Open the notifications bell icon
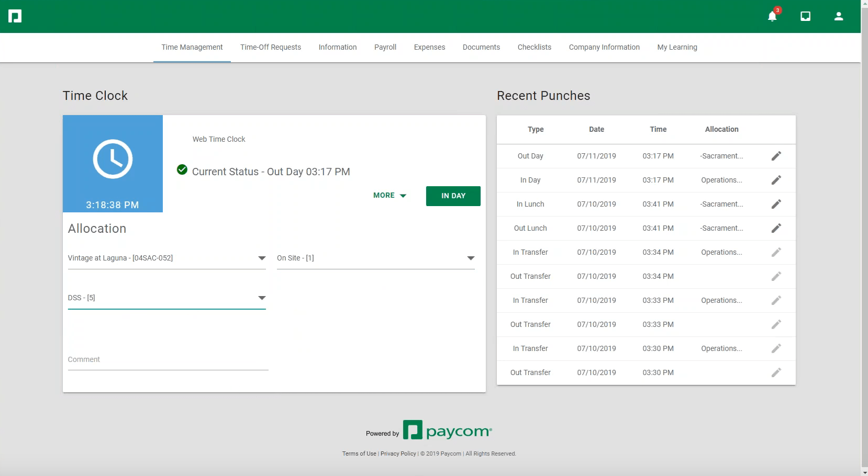This screenshot has height=476, width=868. [x=772, y=16]
